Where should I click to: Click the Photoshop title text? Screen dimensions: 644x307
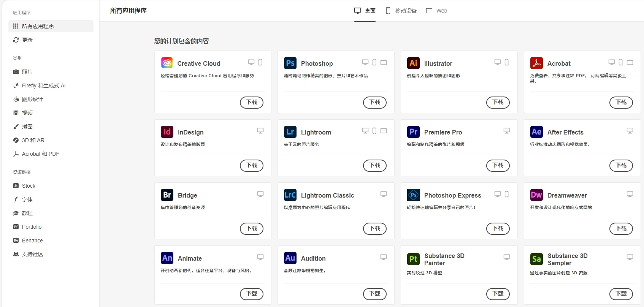coord(317,63)
